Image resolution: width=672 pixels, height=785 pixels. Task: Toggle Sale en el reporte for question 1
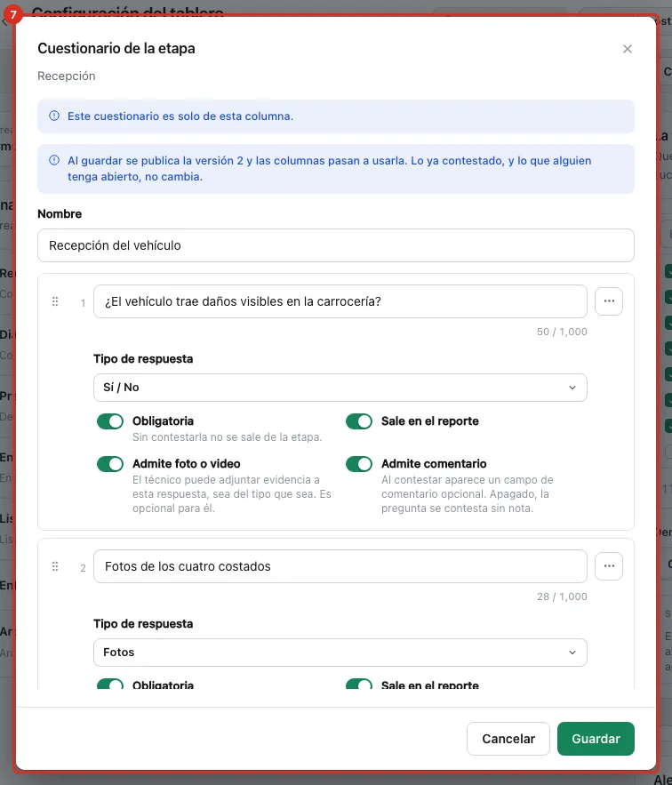pos(359,421)
